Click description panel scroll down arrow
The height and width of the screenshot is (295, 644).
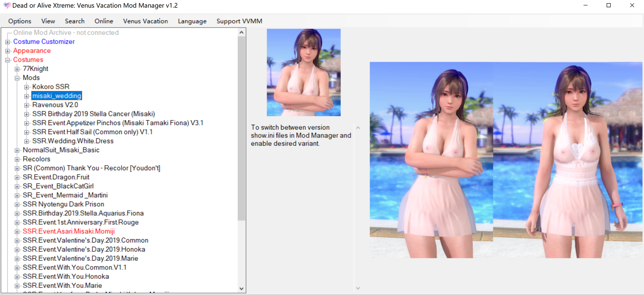point(358,288)
